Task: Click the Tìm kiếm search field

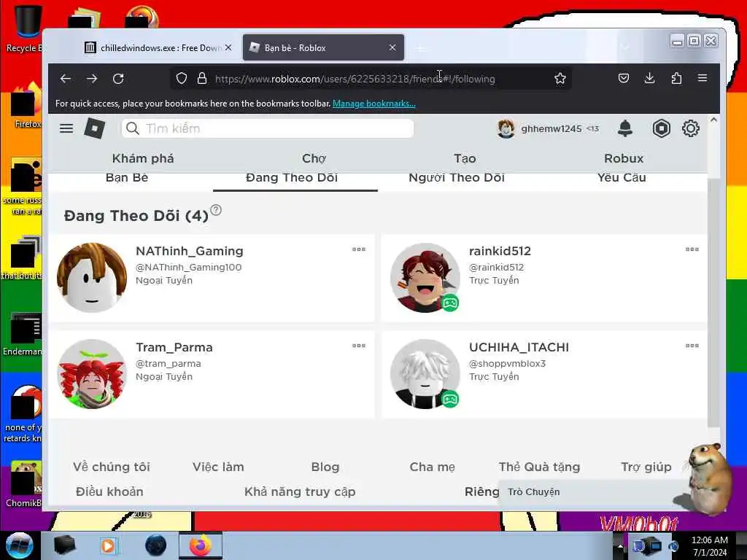Action: [x=267, y=128]
